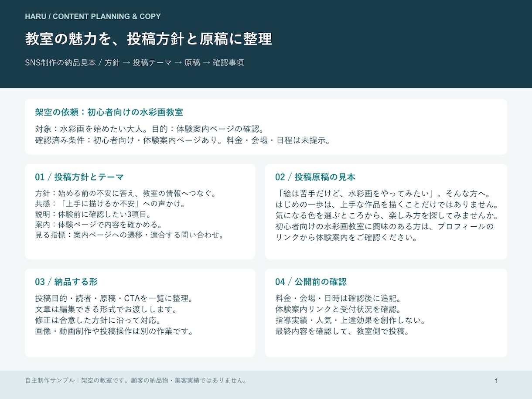Select the line 'リンクから体験案内をご確認ください。'
This screenshot has height=399, width=532.
click(x=347, y=238)
